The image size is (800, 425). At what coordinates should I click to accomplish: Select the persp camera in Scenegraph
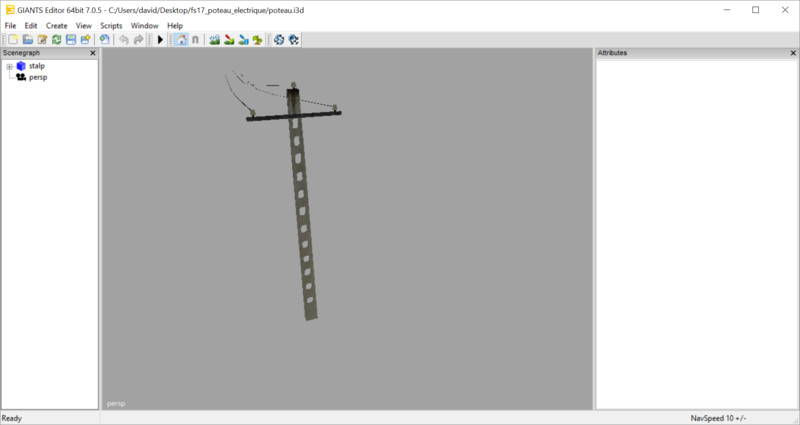38,77
